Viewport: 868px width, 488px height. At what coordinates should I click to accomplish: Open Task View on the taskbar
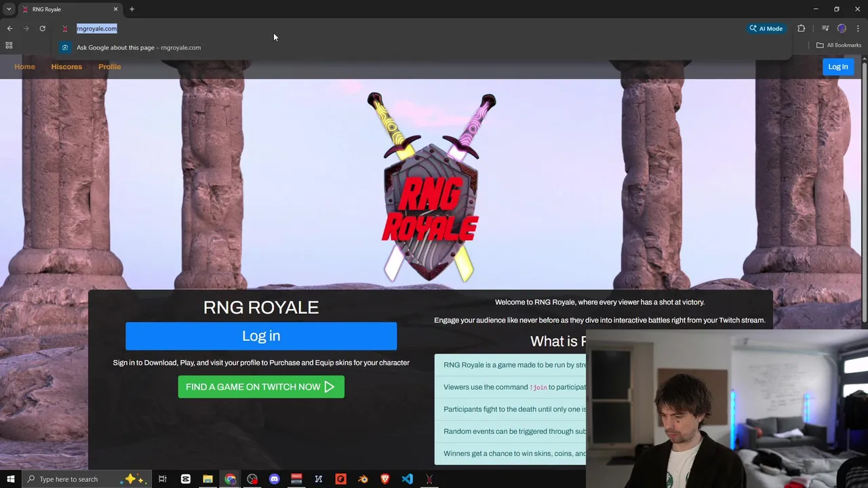[x=163, y=479]
